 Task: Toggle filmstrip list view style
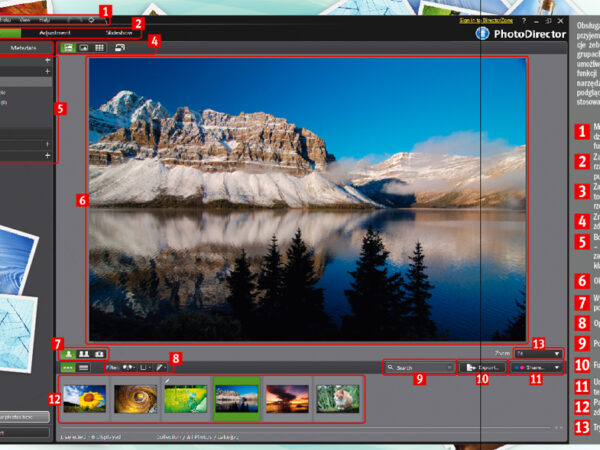point(84,368)
